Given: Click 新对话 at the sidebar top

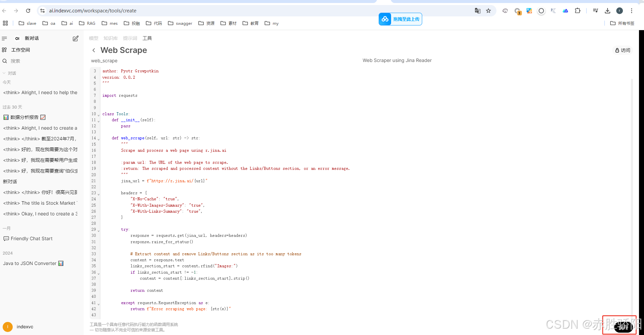Looking at the screenshot, I should tap(32, 38).
